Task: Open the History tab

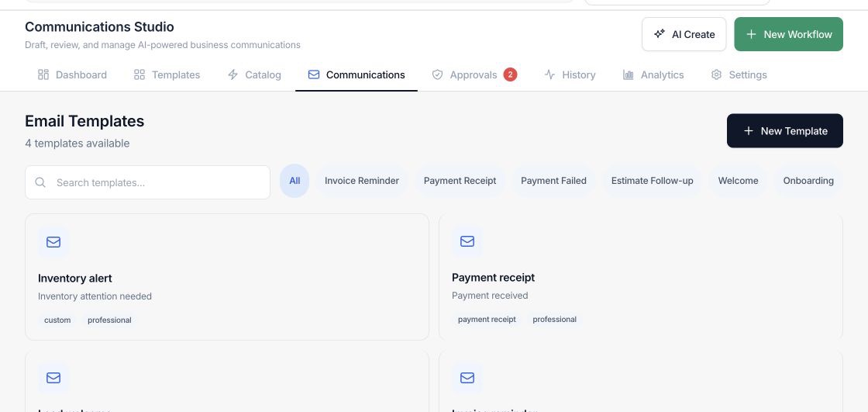Action: coord(570,74)
